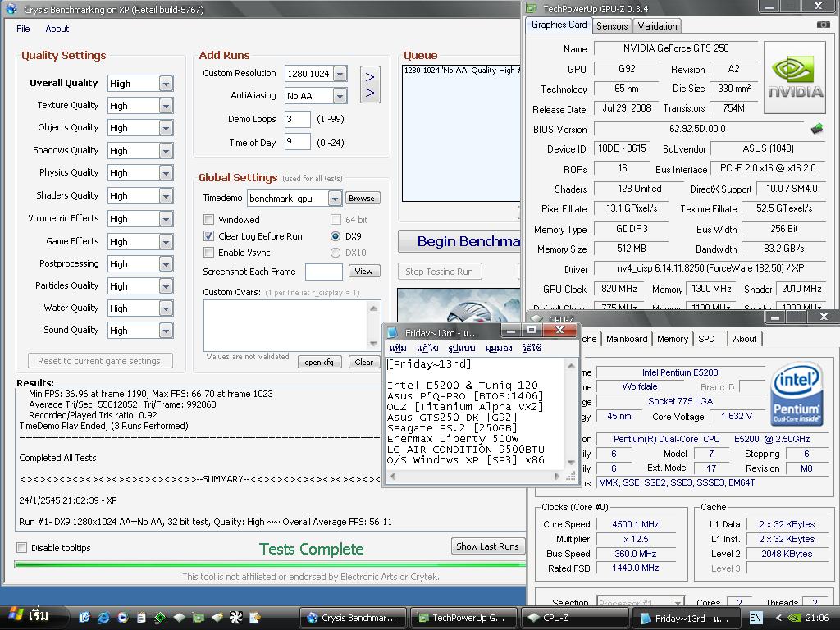Click the Notepad icon in Friday~13rd title bar
Image resolution: width=840 pixels, height=630 pixels.
(x=393, y=333)
